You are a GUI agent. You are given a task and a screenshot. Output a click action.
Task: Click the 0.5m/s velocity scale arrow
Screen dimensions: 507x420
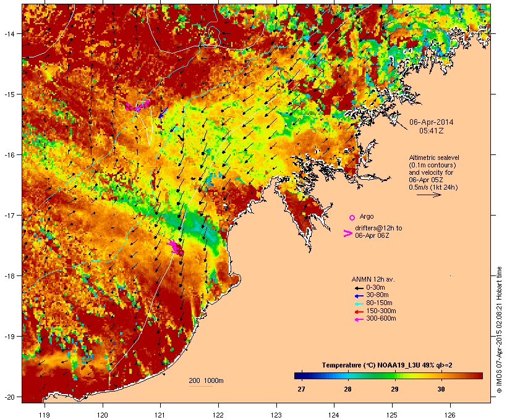[x=428, y=195]
